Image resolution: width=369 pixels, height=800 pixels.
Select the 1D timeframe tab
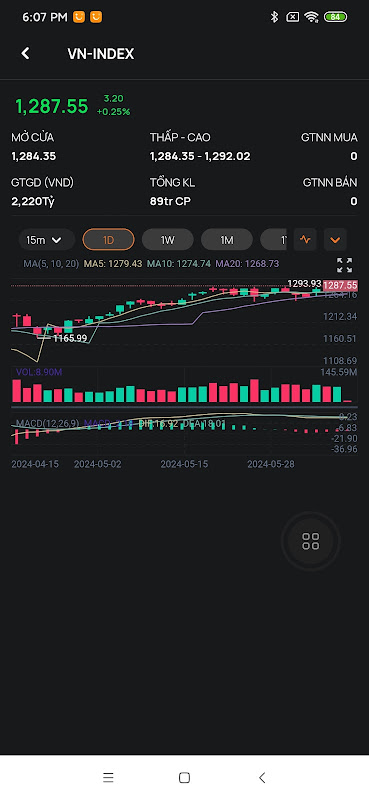[x=108, y=239]
